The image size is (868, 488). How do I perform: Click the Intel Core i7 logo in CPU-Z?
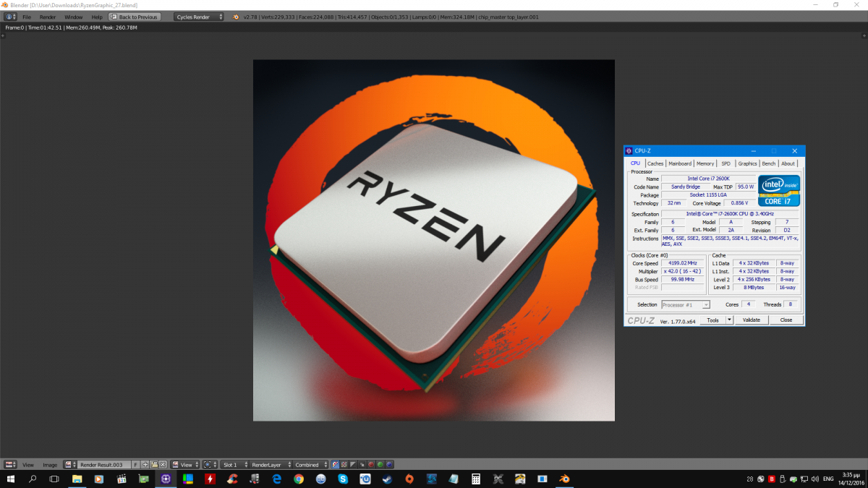(779, 191)
